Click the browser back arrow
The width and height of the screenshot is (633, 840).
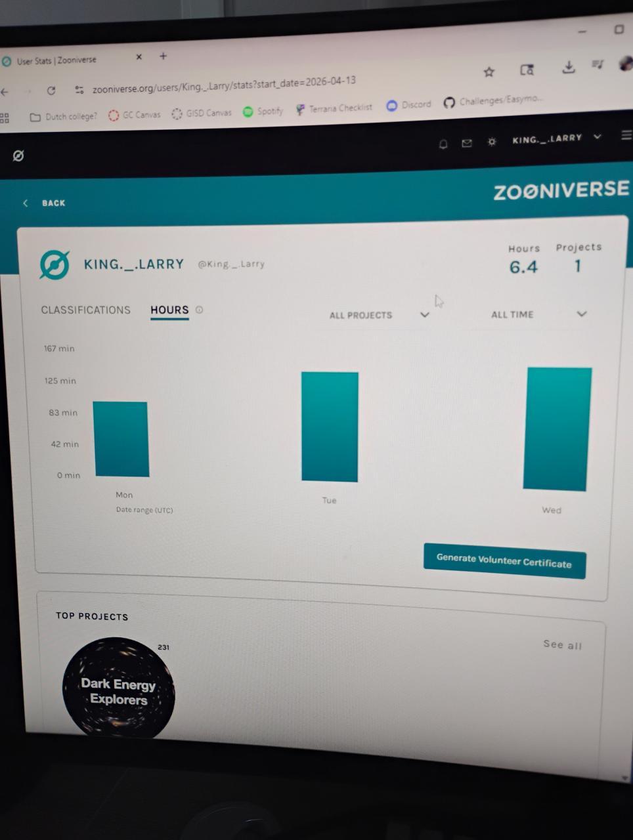pos(5,92)
